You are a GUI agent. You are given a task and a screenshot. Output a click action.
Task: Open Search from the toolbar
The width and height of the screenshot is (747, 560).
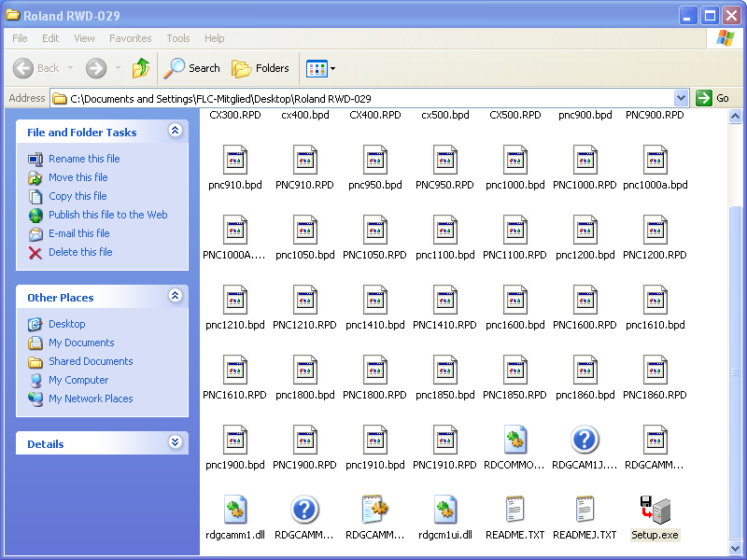(191, 68)
